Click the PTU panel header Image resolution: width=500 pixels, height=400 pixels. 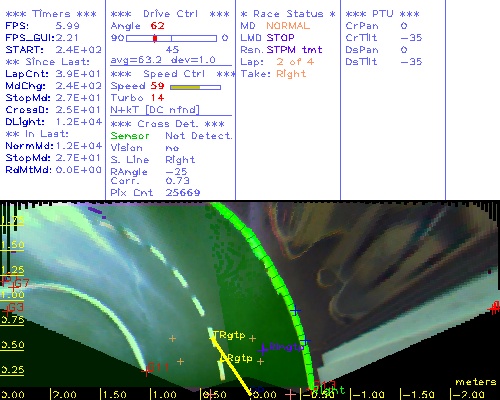click(x=382, y=14)
